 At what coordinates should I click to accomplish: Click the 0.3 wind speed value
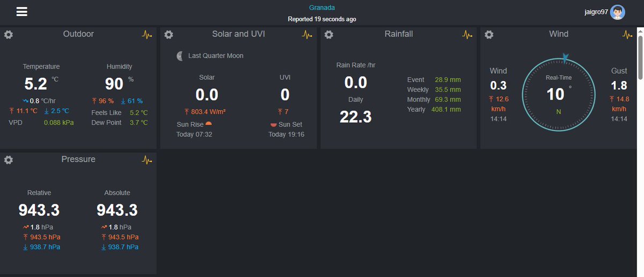click(499, 86)
